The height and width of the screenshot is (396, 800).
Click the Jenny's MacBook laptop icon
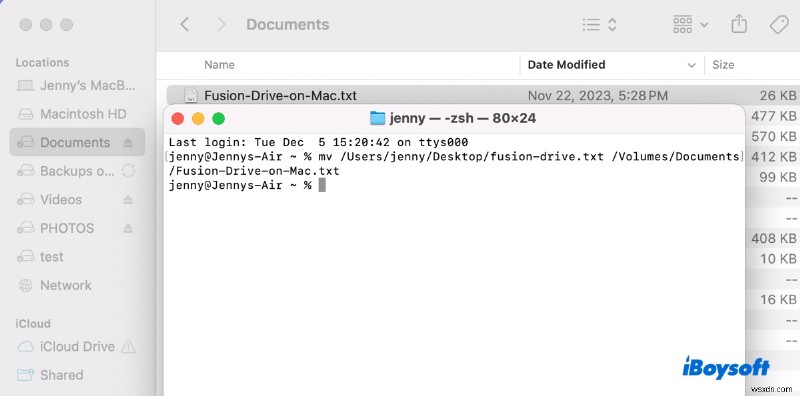point(26,85)
